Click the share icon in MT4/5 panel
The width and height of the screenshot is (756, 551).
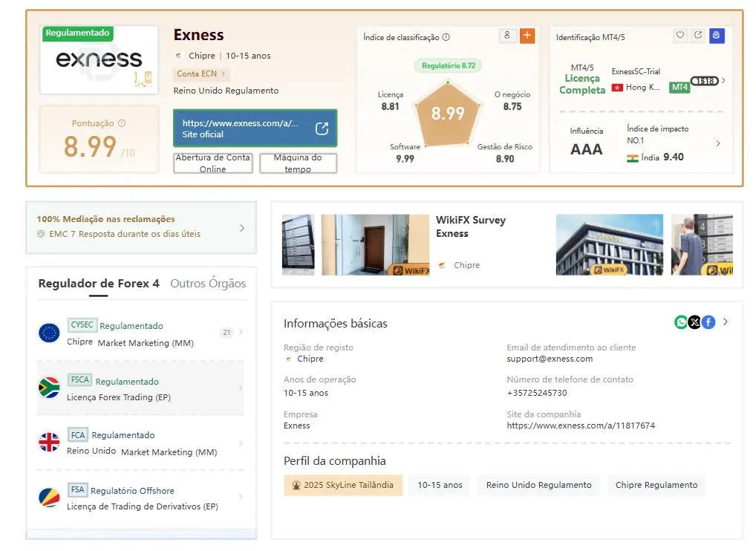click(x=698, y=35)
